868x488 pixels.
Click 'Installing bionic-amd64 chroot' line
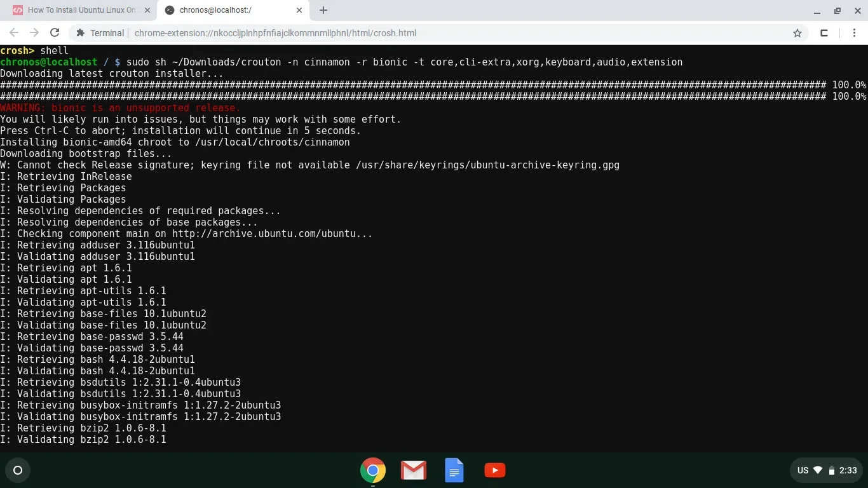(x=175, y=142)
